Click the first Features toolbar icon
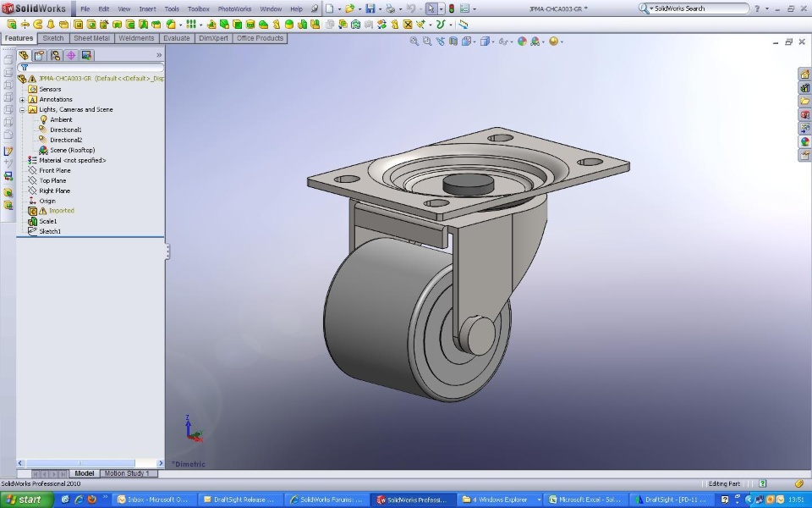This screenshot has width=812, height=508. point(11,25)
